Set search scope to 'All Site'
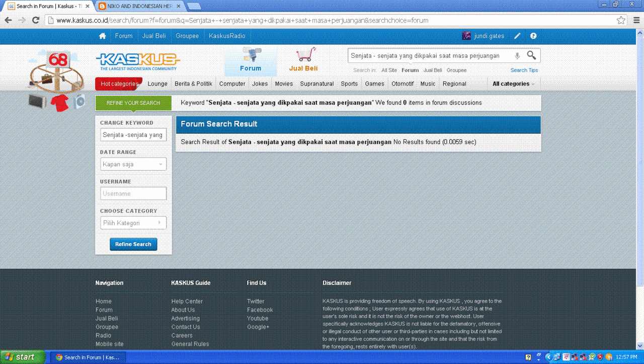Screen dimensions: 644x364 (389, 70)
